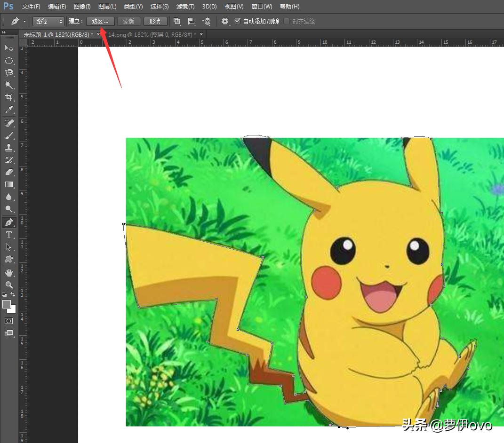Activate the Hand tool
This screenshot has width=504, height=443.
coord(8,272)
